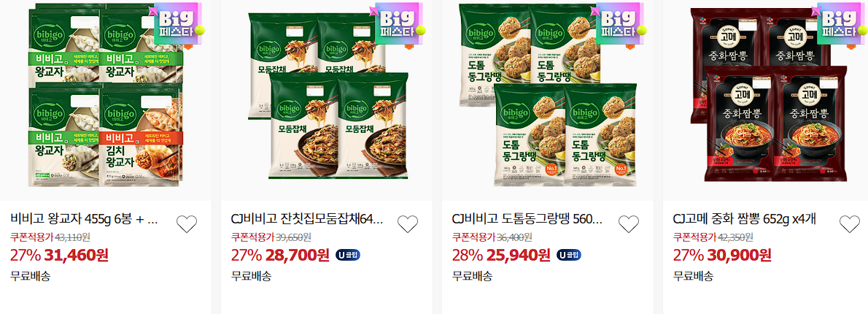Click U클럽 badge next to 25,940원
The height and width of the screenshot is (314, 868).
[568, 255]
